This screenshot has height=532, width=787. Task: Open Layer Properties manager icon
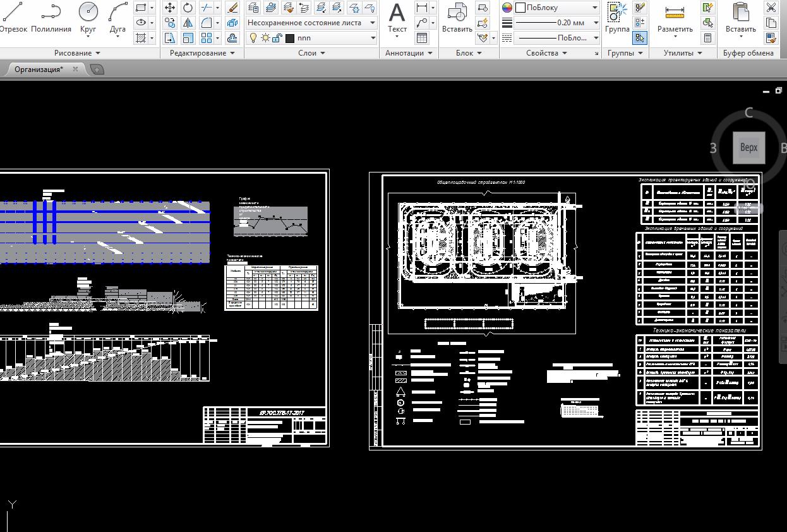253,8
